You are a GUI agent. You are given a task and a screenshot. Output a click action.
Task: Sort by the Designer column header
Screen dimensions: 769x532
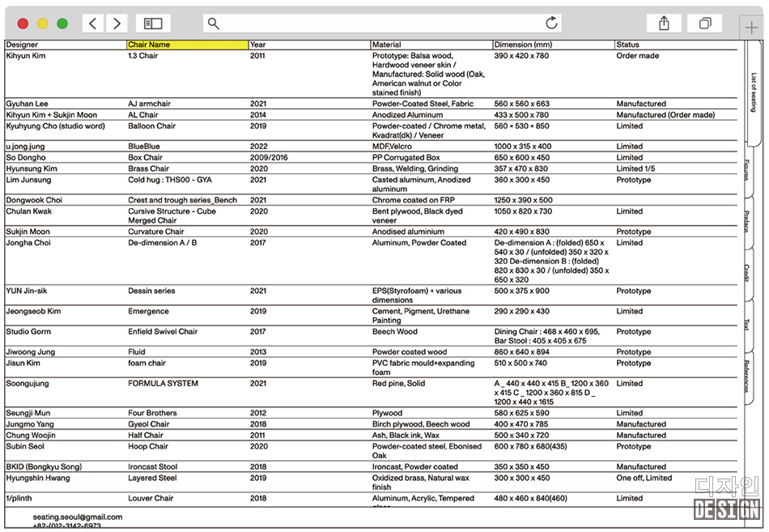pyautogui.click(x=22, y=45)
